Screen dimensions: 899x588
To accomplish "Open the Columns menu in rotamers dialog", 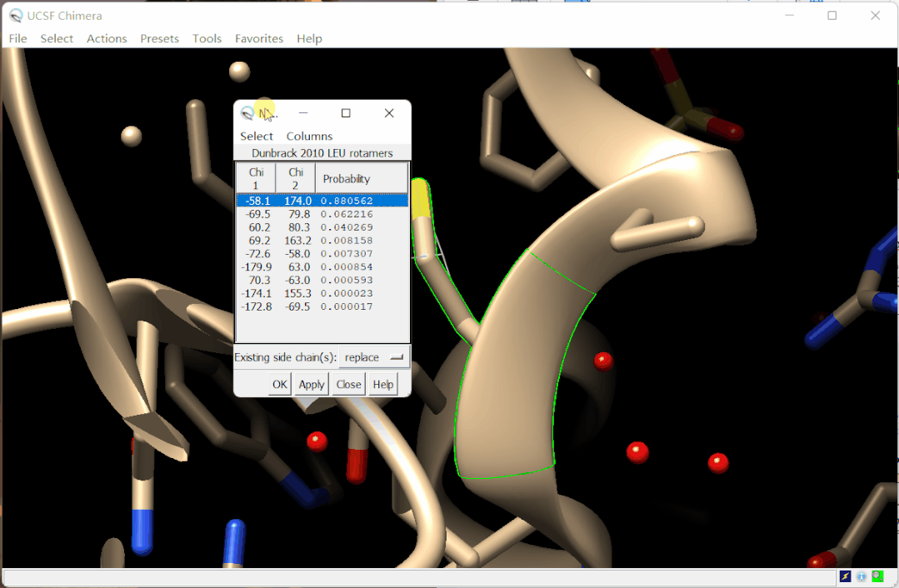I will [x=309, y=136].
